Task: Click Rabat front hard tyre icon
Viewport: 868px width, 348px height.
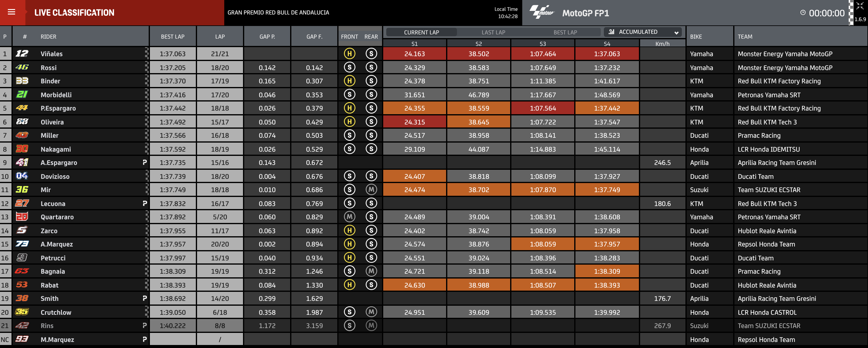Action: [349, 285]
